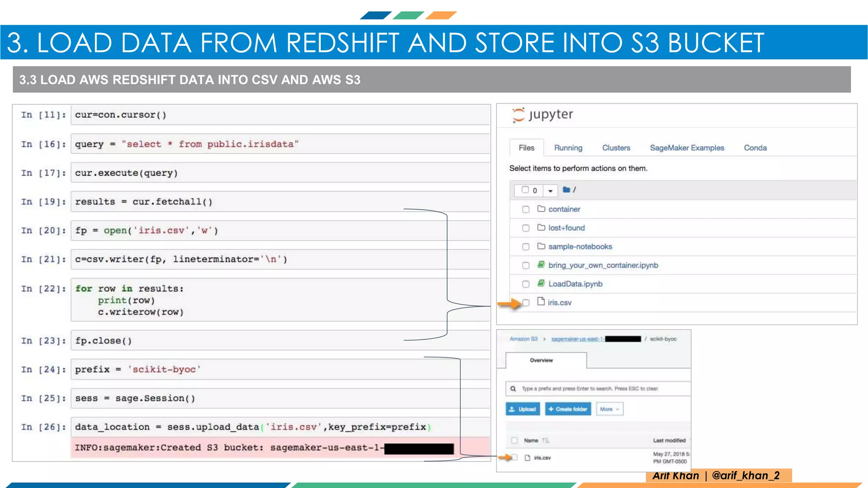Click the container folder icon
The width and height of the screenshot is (868, 488).
tap(541, 209)
